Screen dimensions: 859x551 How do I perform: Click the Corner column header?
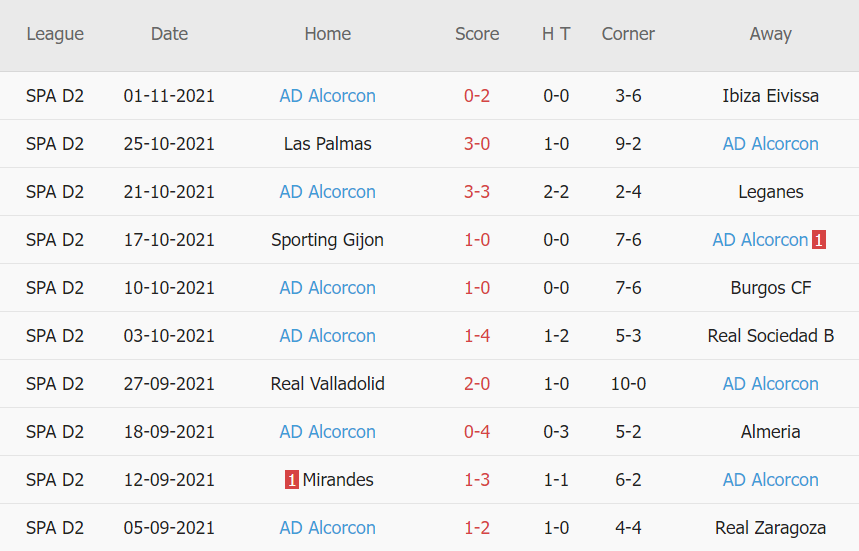pyautogui.click(x=628, y=34)
